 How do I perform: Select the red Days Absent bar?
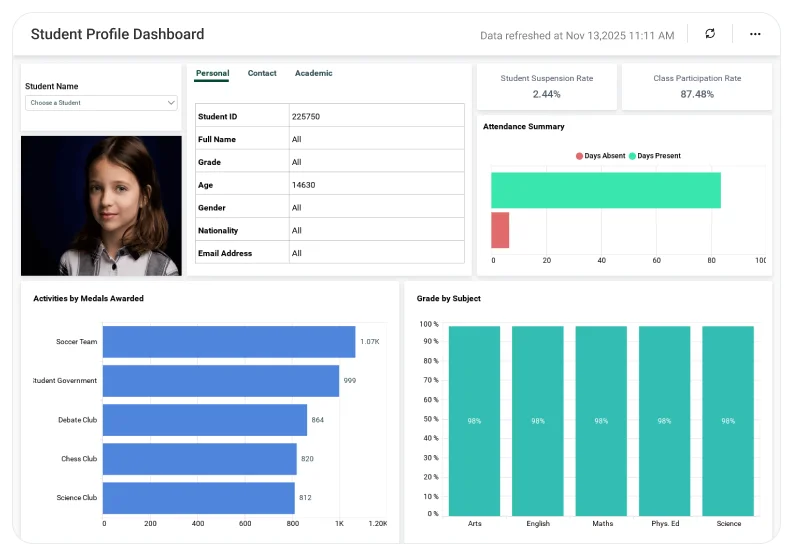(500, 230)
